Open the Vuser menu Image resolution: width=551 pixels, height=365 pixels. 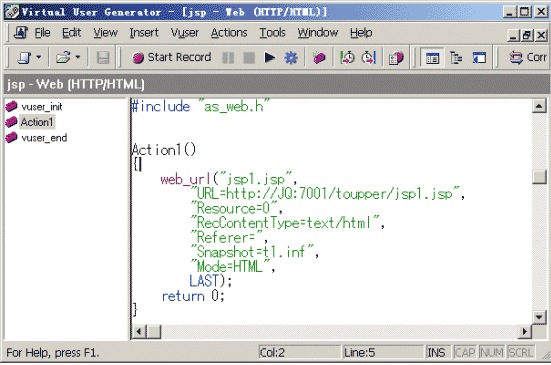click(185, 33)
